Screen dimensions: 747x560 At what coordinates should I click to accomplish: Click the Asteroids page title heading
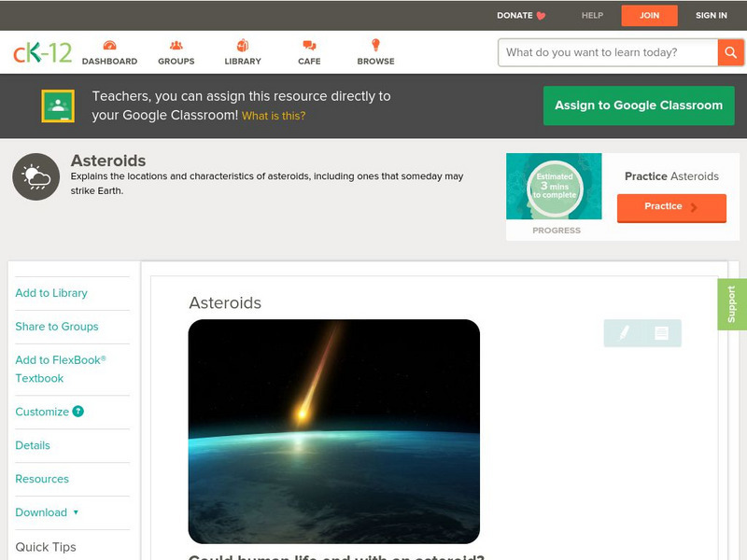[x=108, y=161]
